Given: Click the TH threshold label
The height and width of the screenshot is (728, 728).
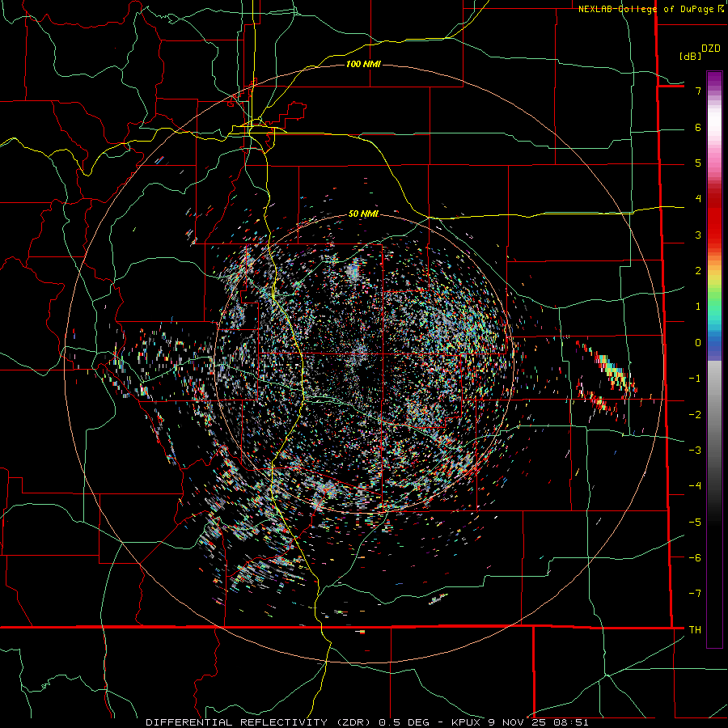Looking at the screenshot, I should [x=695, y=630].
